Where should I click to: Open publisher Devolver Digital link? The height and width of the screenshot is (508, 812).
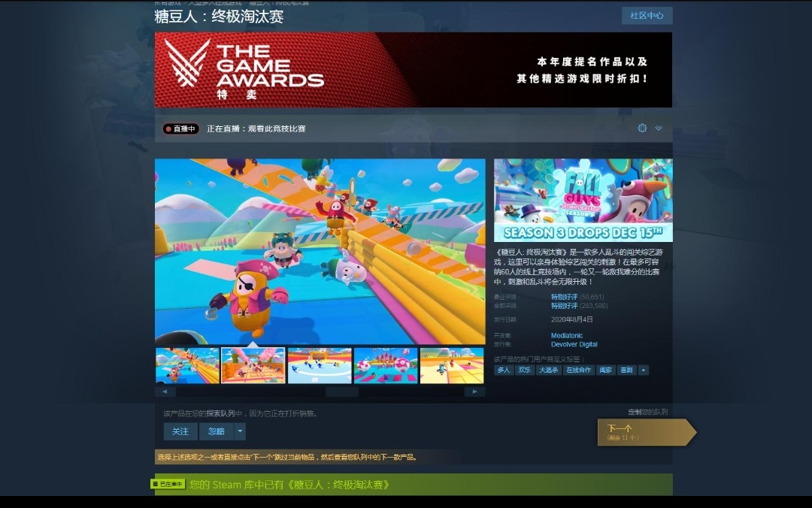click(574, 344)
